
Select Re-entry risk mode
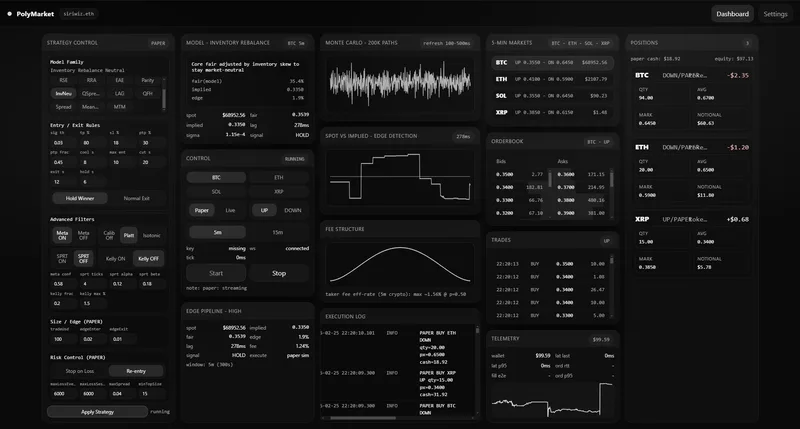(x=136, y=371)
